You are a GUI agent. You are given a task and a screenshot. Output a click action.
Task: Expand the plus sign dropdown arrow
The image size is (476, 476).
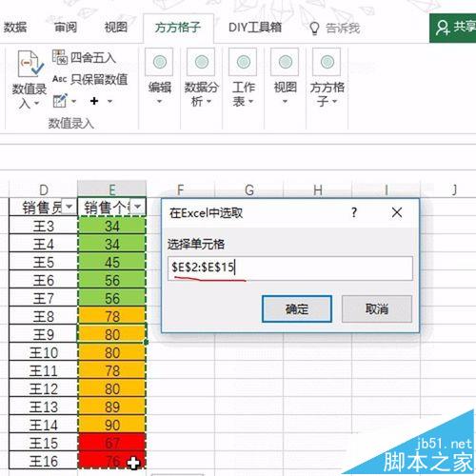(x=109, y=102)
